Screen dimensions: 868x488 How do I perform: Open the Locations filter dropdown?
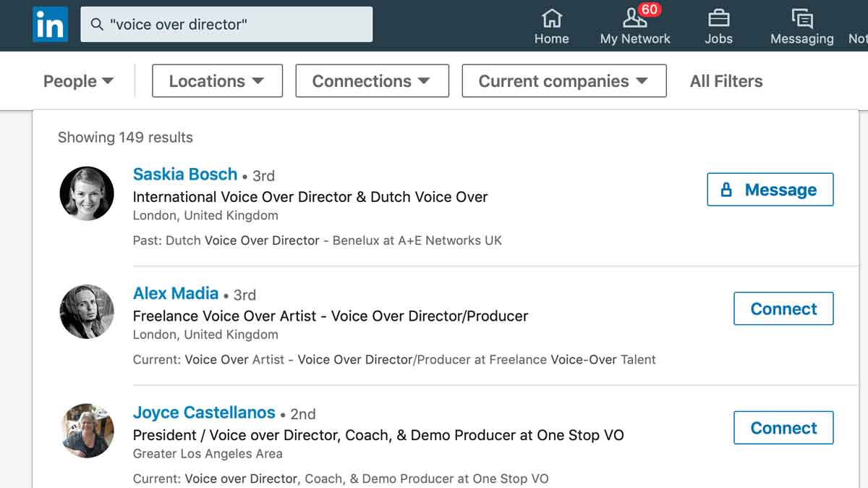[217, 81]
